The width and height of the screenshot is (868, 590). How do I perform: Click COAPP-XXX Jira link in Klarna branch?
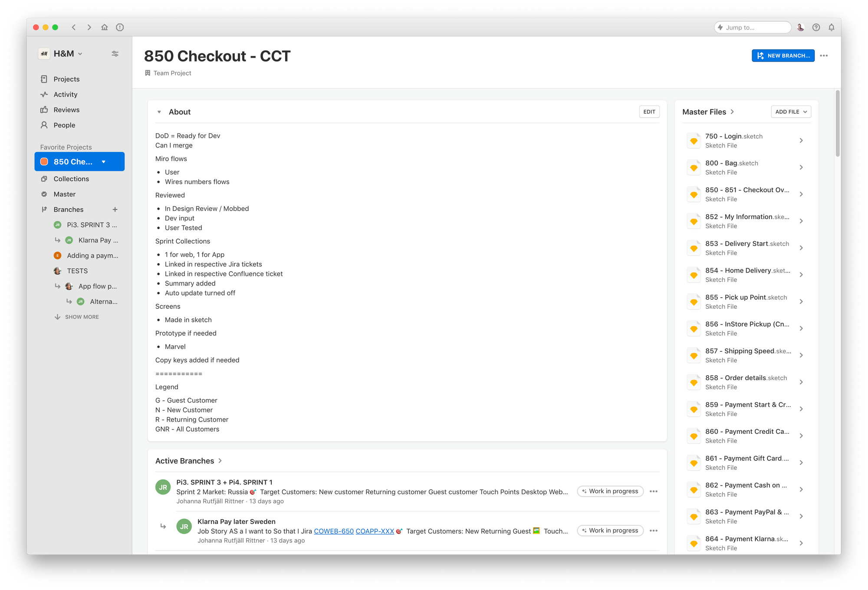point(375,530)
